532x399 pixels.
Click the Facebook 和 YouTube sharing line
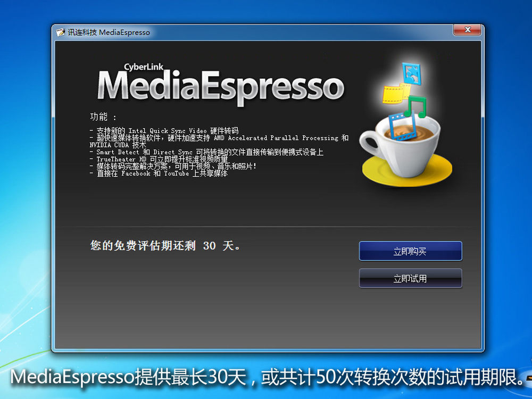click(x=159, y=173)
